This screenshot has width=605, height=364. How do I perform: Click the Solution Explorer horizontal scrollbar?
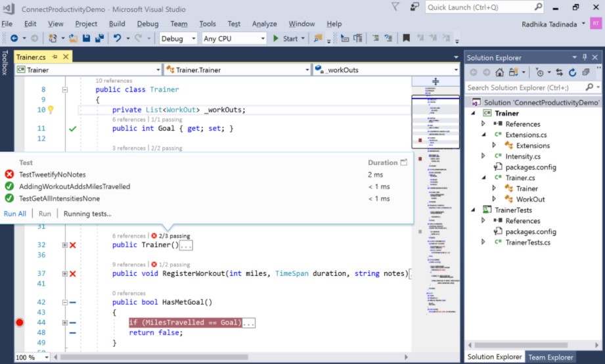click(x=521, y=345)
